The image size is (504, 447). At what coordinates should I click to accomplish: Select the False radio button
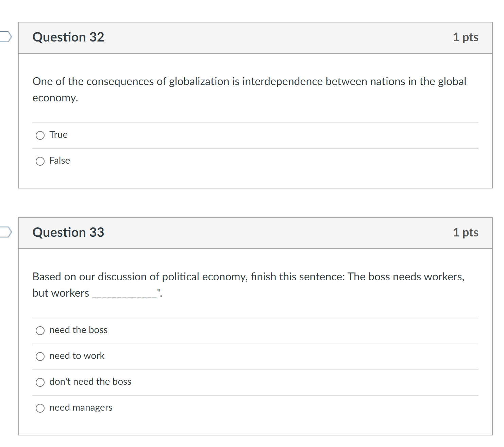(40, 161)
